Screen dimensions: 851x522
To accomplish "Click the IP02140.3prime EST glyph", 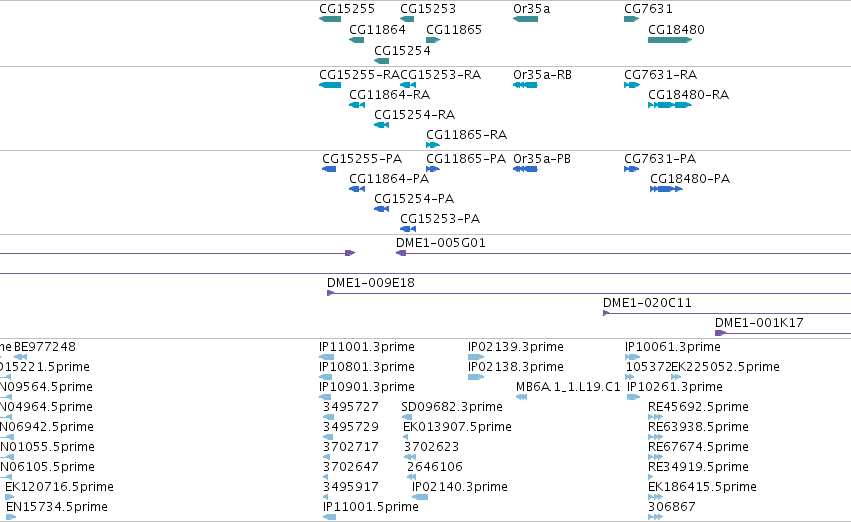I will pos(420,497).
